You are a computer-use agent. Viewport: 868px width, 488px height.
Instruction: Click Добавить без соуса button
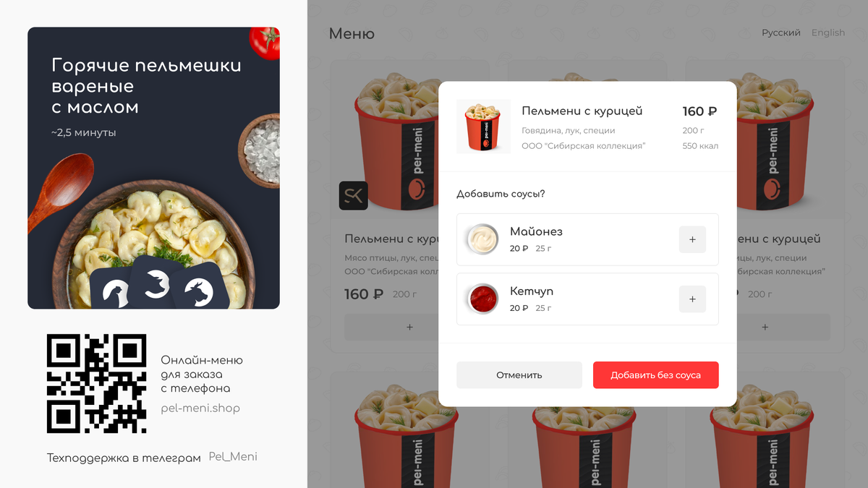(x=656, y=375)
